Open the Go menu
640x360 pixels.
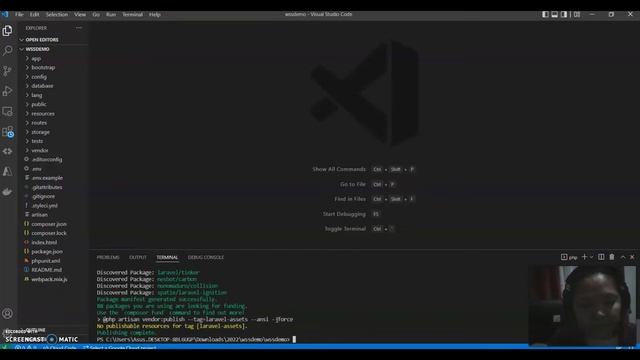coord(96,14)
